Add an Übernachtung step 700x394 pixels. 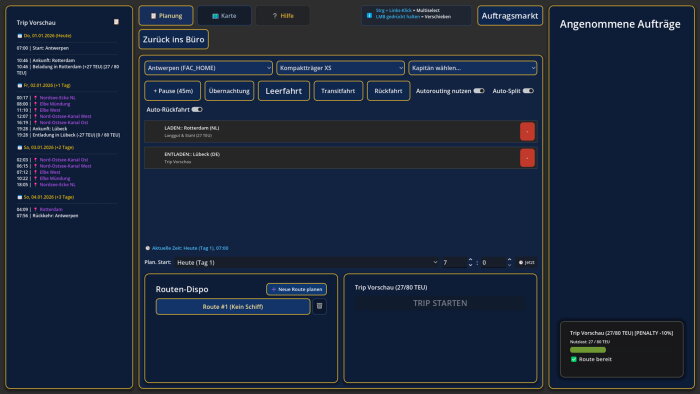pos(229,91)
